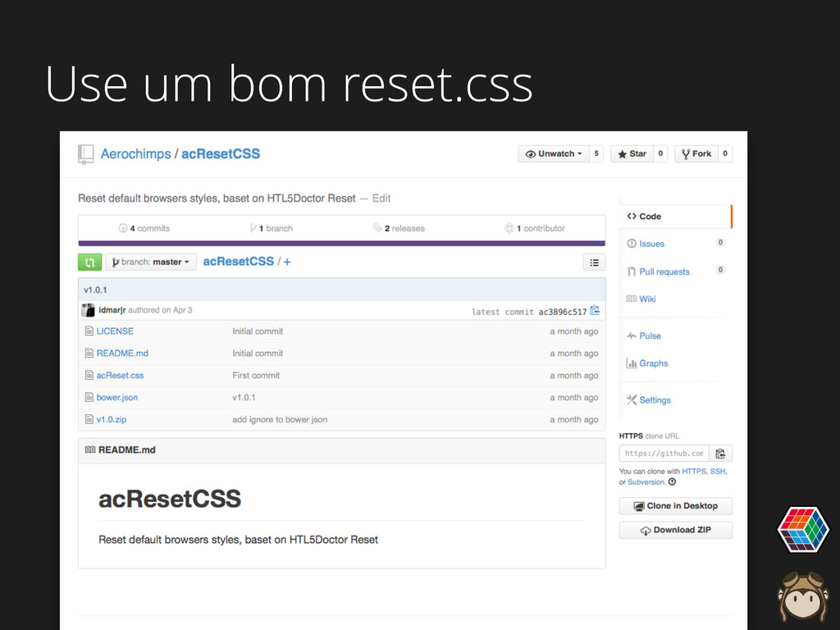Open the Unwatch notifications dropdown
840x630 pixels.
554,154
